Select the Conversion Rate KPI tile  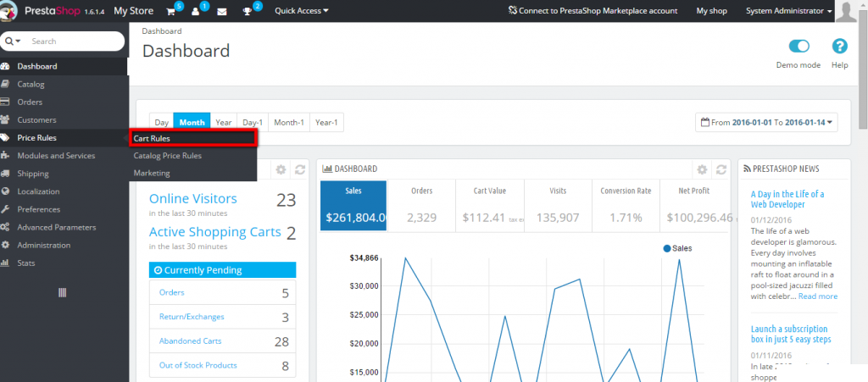click(x=626, y=205)
